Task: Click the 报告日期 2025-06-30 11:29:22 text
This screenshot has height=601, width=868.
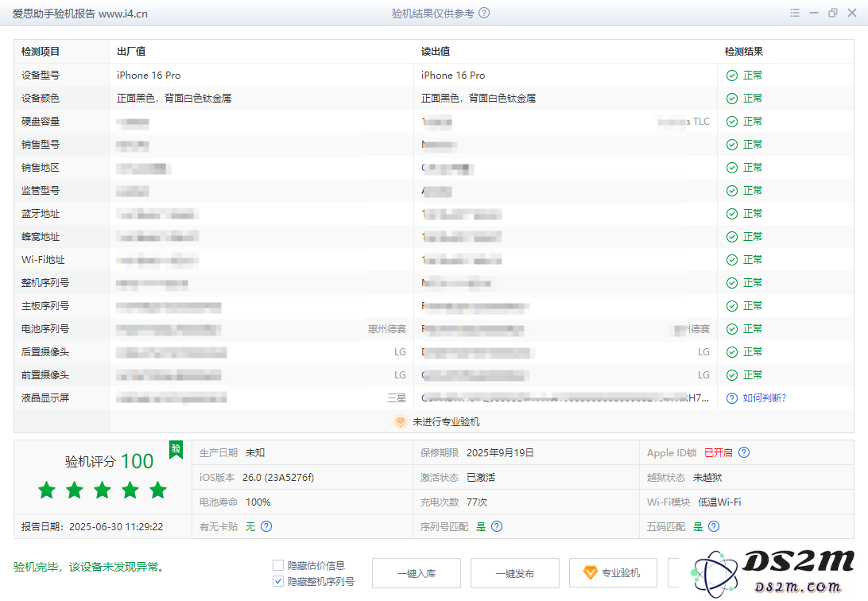Action: click(x=92, y=527)
